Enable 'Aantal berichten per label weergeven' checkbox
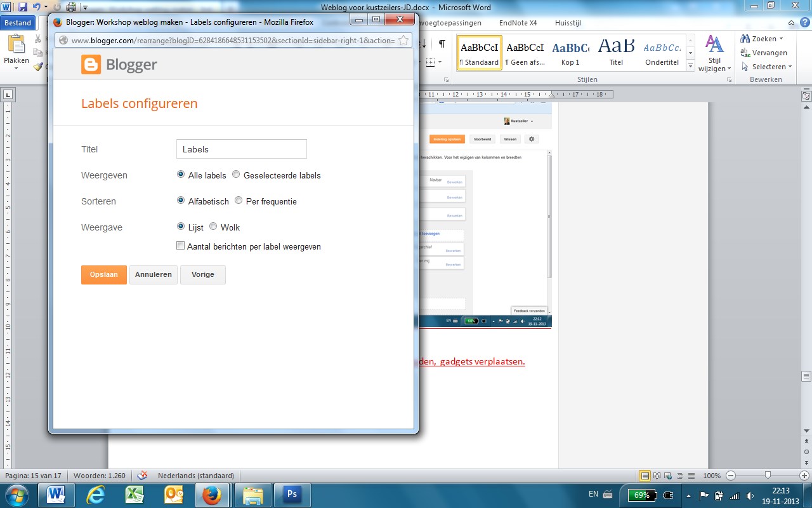Viewport: 812px width, 508px height. coord(181,246)
